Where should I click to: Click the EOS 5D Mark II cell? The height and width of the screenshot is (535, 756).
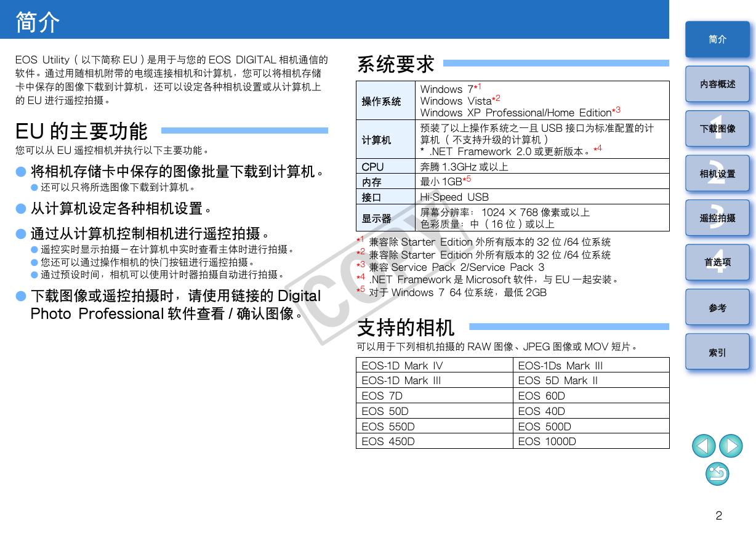591,380
